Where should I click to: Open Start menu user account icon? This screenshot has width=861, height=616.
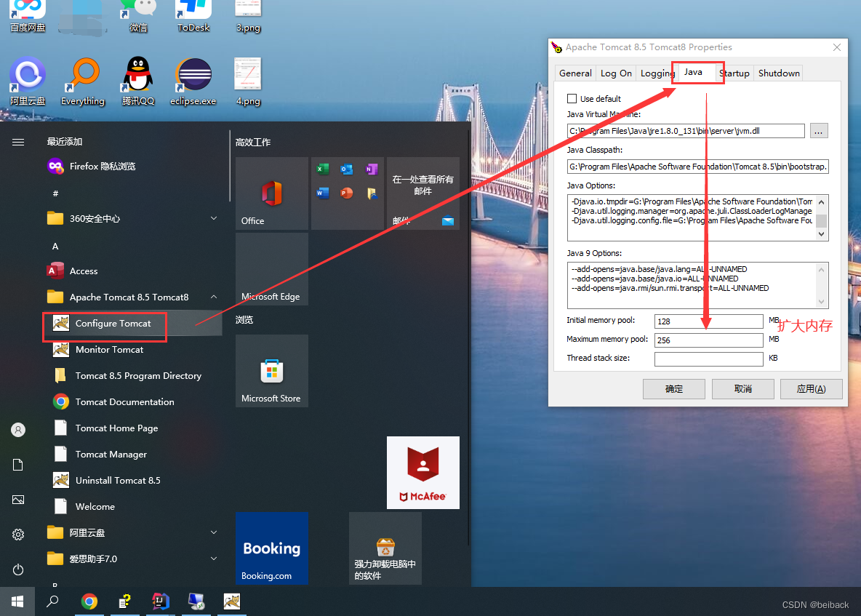pyautogui.click(x=18, y=429)
